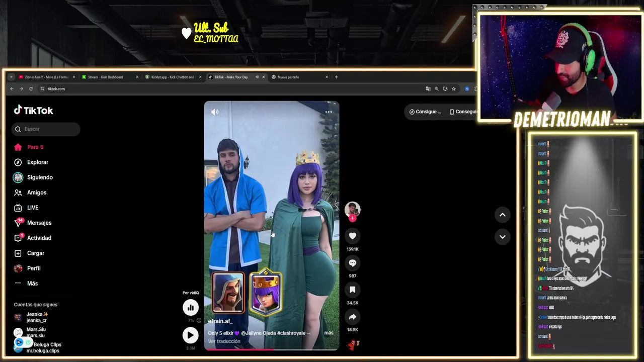The height and width of the screenshot is (362, 644).
Task: Open the tab search dropdown arrow
Action: (11, 77)
